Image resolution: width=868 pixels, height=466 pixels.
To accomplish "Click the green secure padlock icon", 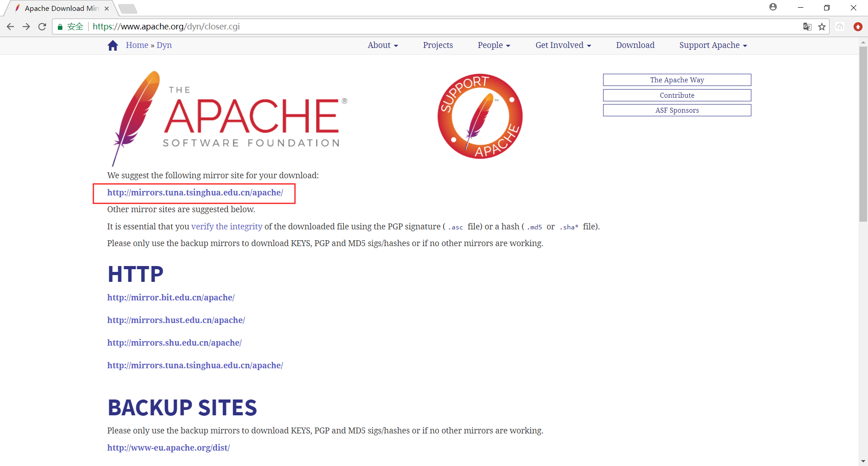I will [60, 27].
